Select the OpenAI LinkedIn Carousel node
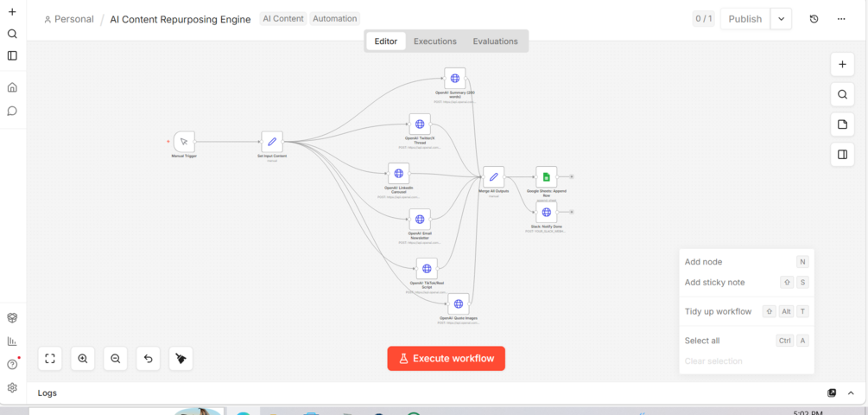This screenshot has width=868, height=415. (x=398, y=174)
